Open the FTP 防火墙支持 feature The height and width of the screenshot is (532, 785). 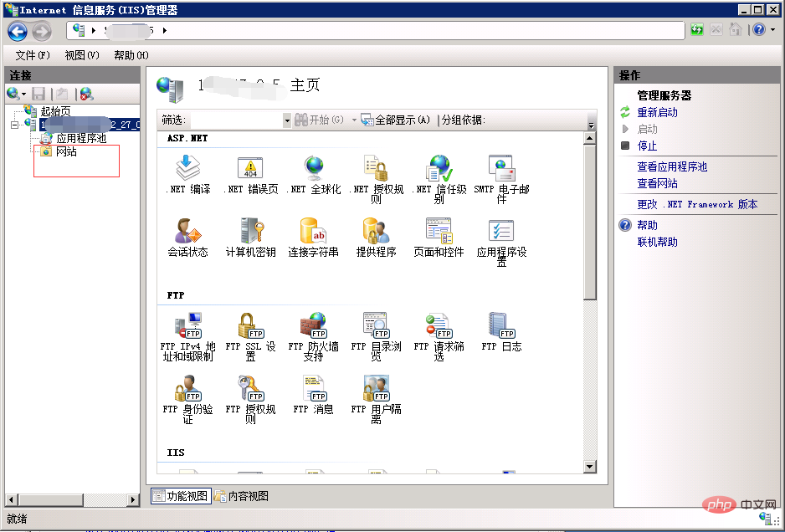tap(313, 335)
